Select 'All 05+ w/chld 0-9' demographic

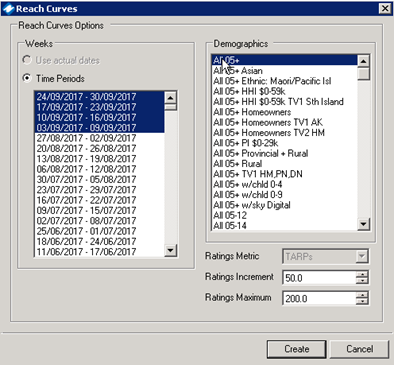tap(284, 195)
